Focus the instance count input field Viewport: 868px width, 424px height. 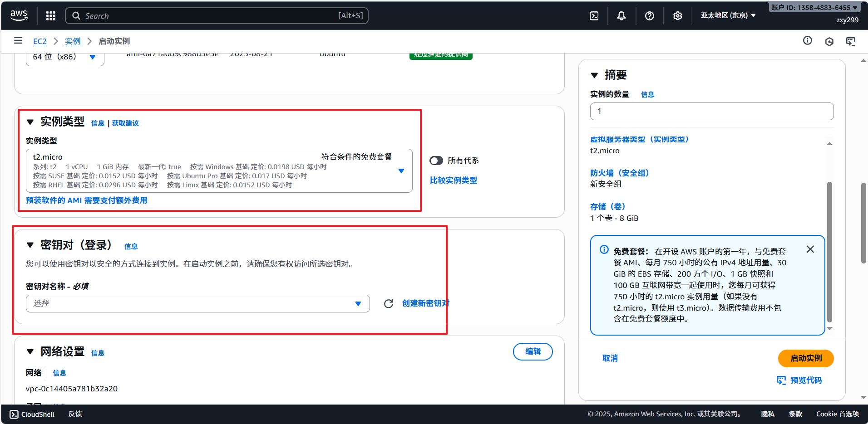pos(712,111)
